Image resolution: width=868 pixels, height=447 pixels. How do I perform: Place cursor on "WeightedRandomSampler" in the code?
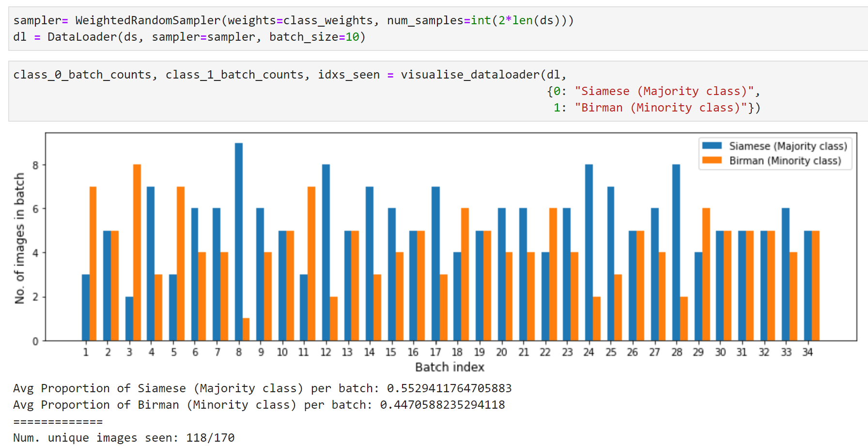point(148,20)
